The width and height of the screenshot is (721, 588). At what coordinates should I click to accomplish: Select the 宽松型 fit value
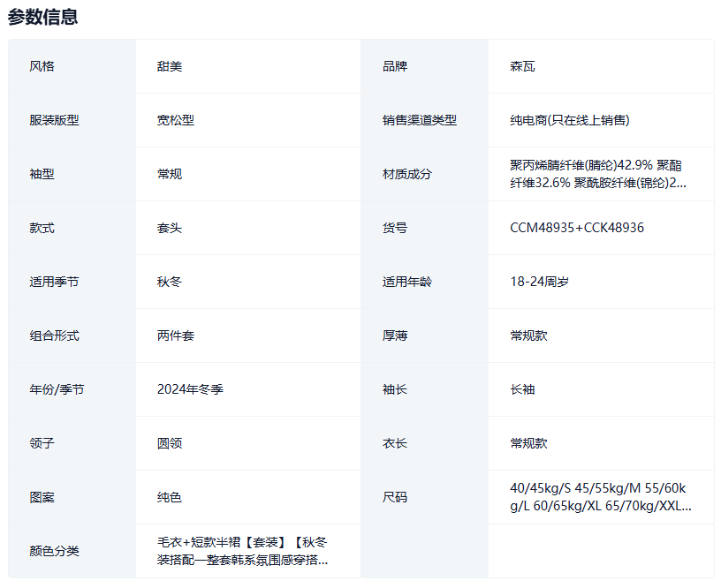click(176, 120)
